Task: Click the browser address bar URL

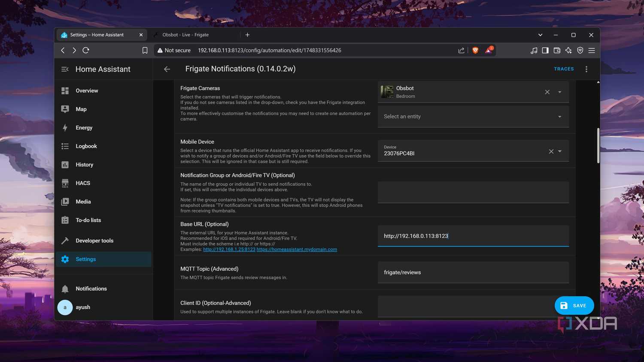Action: point(270,50)
